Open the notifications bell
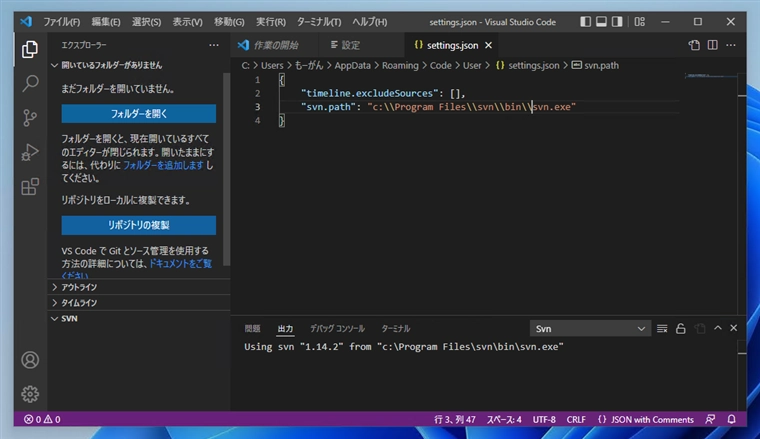This screenshot has width=760, height=439. point(731,419)
